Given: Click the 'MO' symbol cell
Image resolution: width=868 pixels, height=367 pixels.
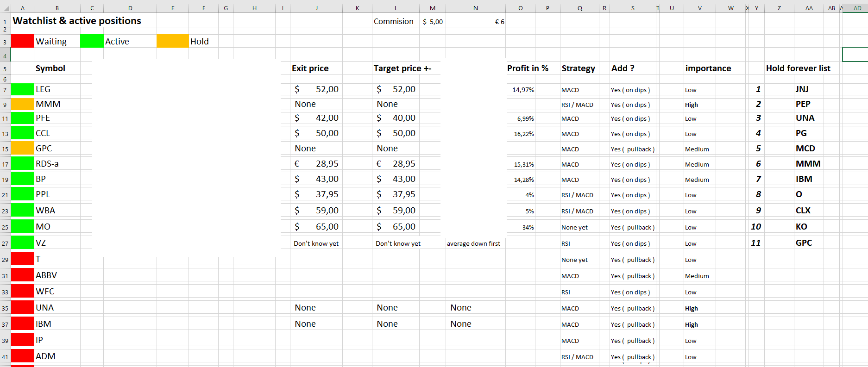Looking at the screenshot, I should coord(57,227).
